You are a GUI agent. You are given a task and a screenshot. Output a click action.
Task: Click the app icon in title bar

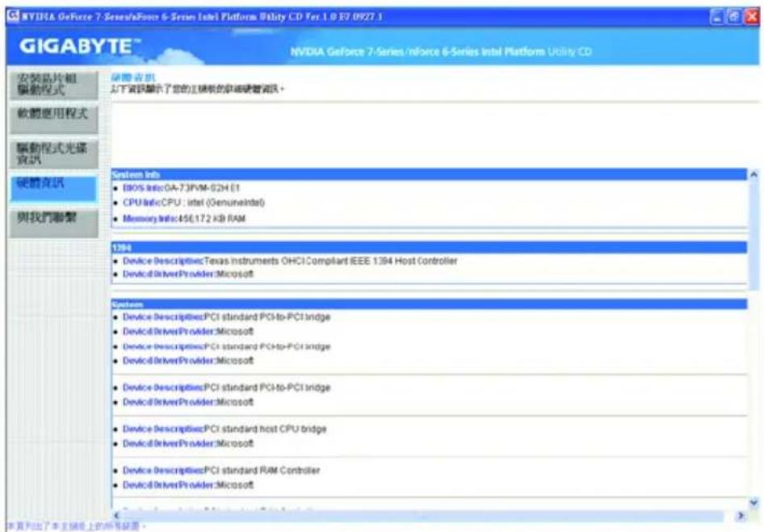(x=13, y=17)
